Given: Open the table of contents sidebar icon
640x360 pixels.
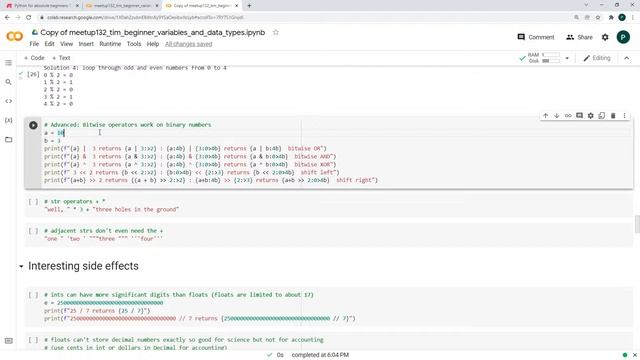Looking at the screenshot, I should tap(9, 63).
